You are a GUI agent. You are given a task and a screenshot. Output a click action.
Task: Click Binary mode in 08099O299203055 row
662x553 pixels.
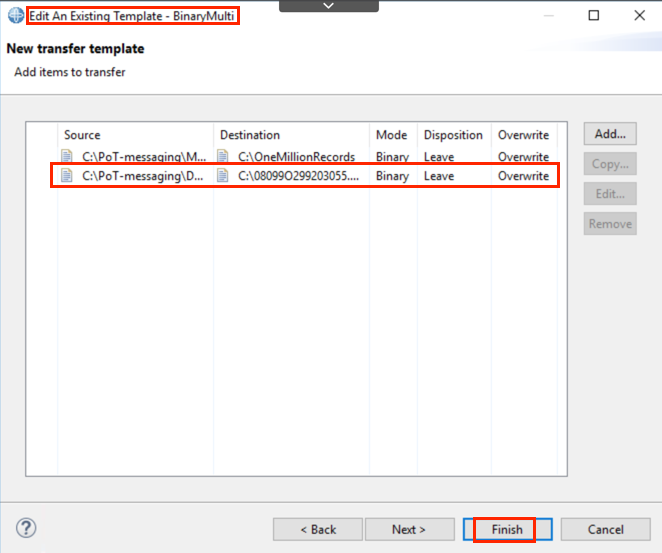(393, 176)
